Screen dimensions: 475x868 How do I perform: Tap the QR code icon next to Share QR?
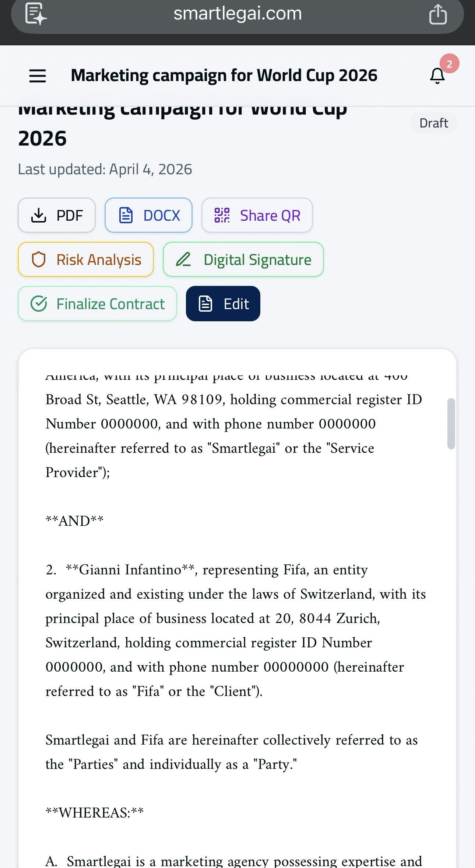pos(221,215)
